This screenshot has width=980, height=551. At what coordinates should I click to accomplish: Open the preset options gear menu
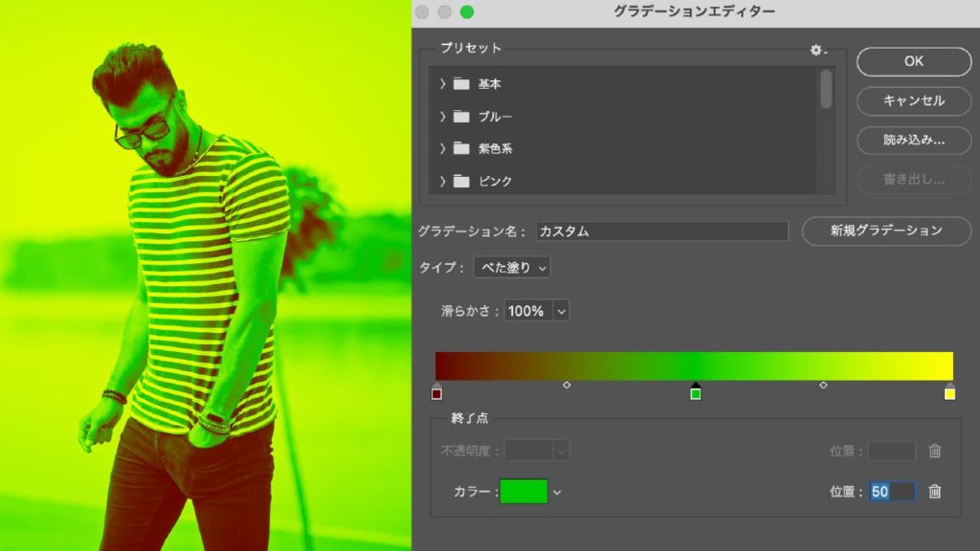point(817,52)
